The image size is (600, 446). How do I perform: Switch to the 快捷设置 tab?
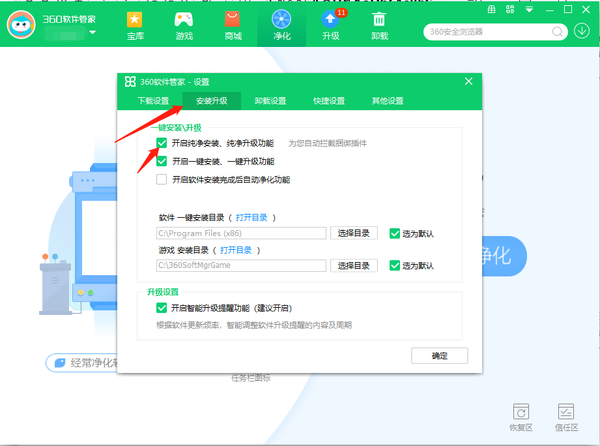click(328, 101)
